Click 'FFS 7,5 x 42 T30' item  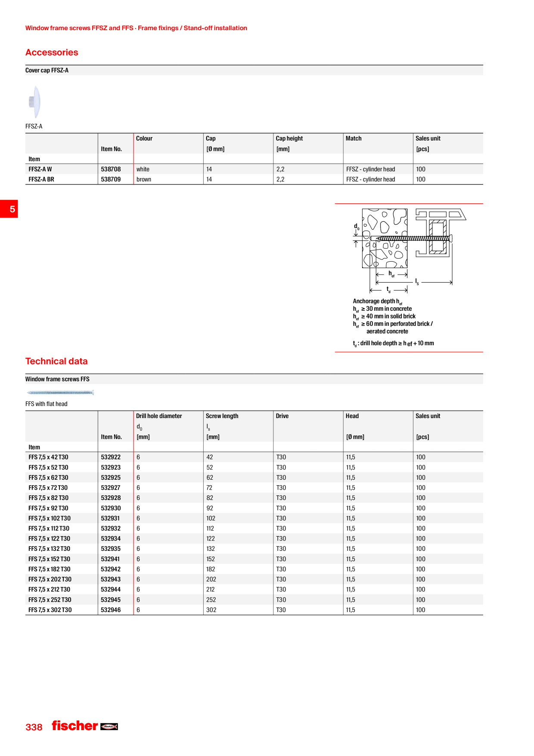point(48,457)
